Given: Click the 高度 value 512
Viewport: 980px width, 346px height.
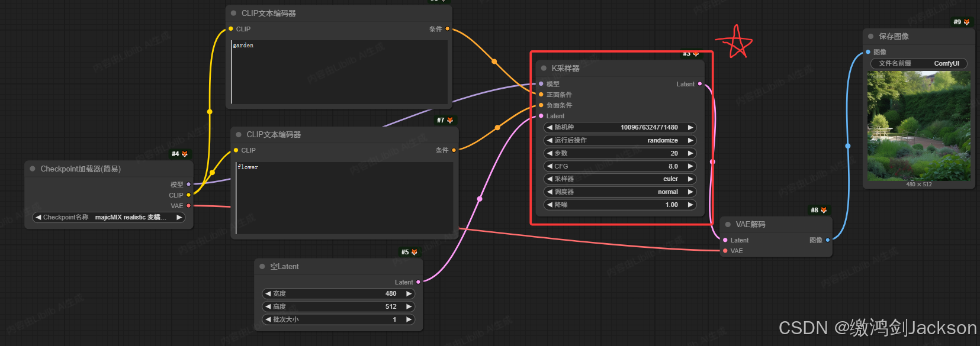Looking at the screenshot, I should [x=391, y=306].
